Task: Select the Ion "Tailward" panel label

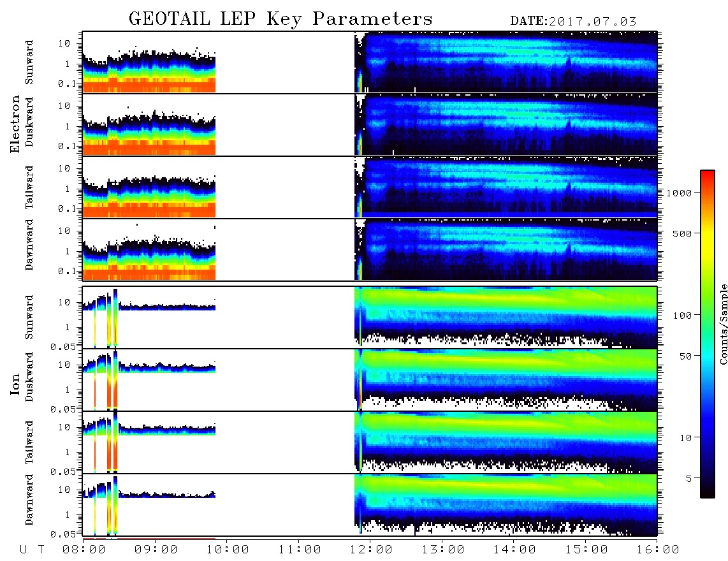Action: (x=29, y=442)
